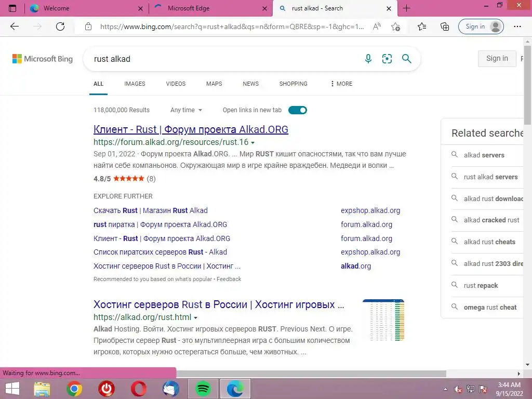The image size is (532, 399).
Task: Open Spotify from taskbar
Action: coord(203,389)
